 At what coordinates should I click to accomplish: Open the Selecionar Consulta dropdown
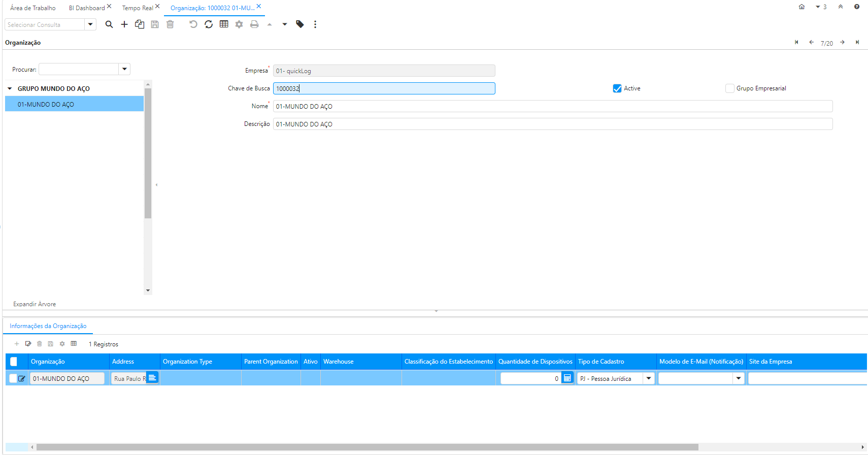90,24
